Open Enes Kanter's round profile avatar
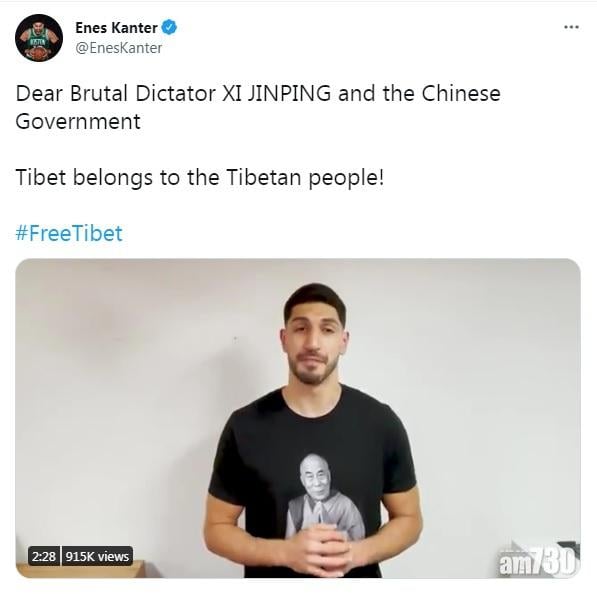Viewport: 597px width, 594px height. [39, 38]
